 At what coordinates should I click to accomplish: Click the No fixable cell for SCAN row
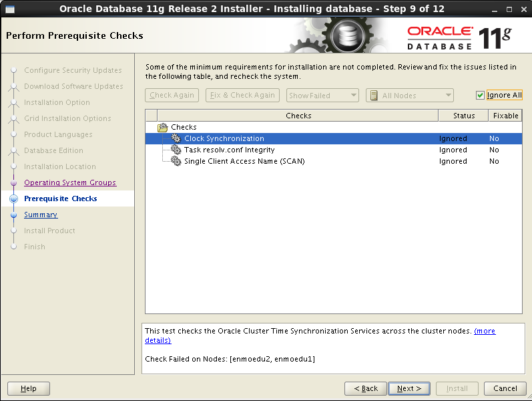494,162
